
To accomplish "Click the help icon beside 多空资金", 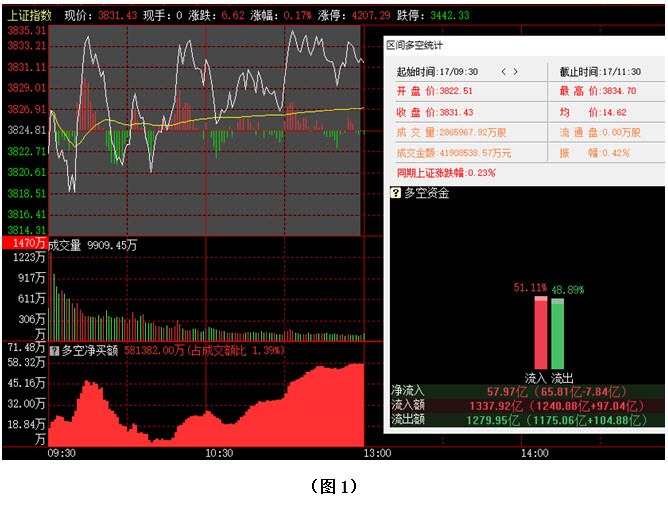I will coord(396,193).
